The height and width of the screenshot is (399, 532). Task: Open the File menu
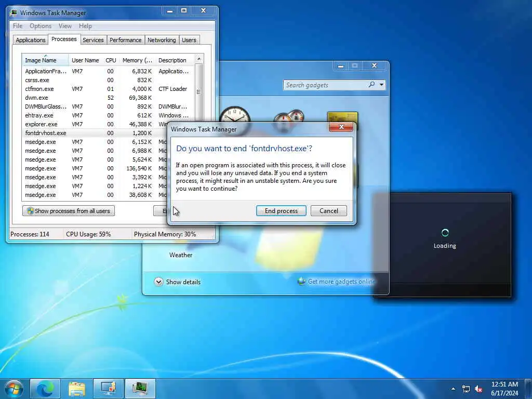(x=18, y=26)
